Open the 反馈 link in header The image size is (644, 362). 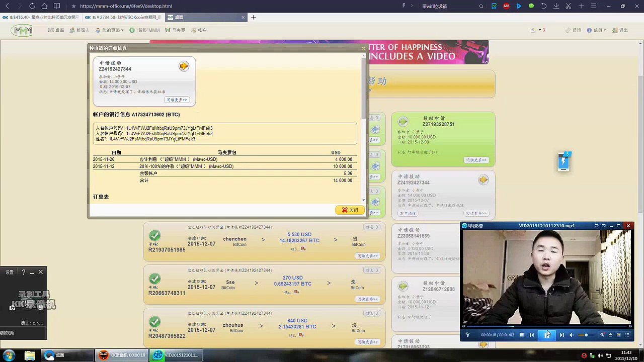574,30
